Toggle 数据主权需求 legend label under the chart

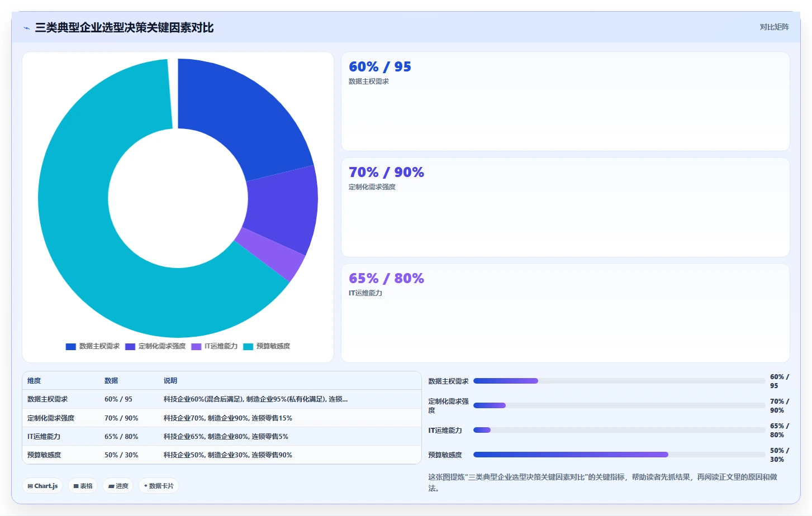pos(99,346)
